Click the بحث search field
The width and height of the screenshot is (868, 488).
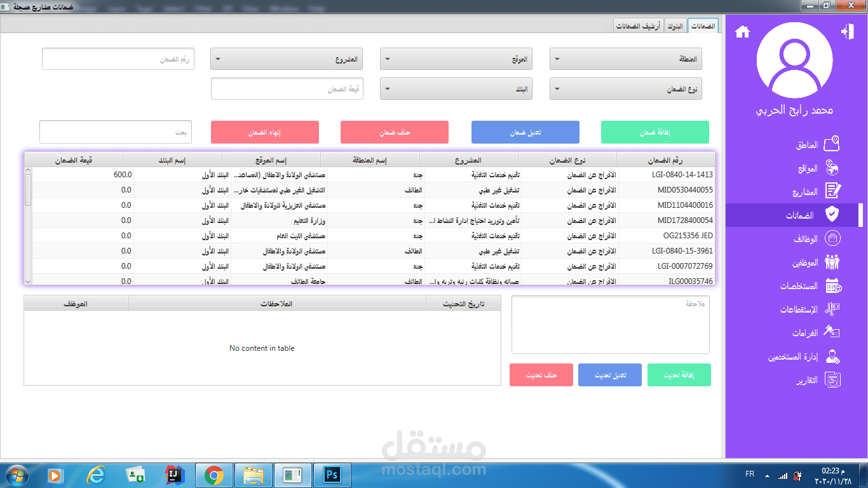[x=116, y=132]
